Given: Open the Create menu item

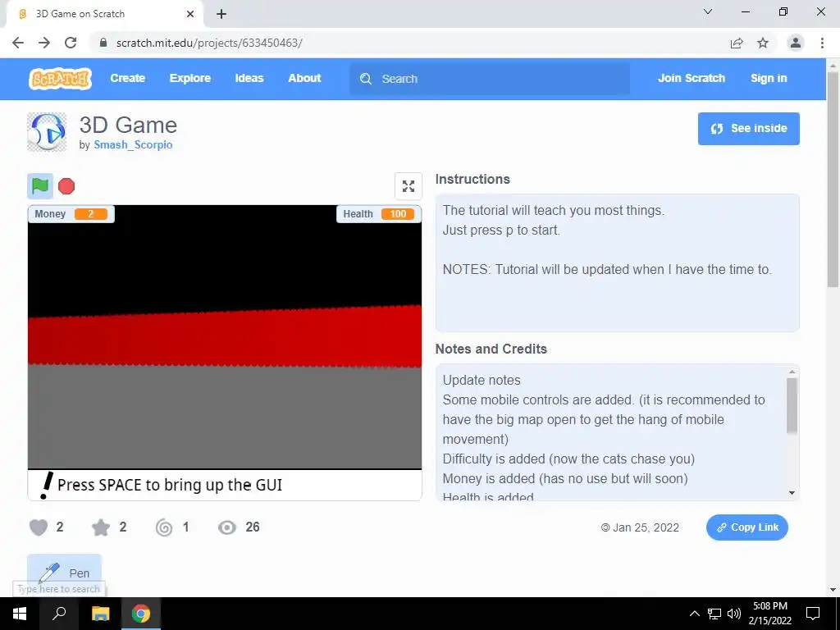Looking at the screenshot, I should pyautogui.click(x=127, y=78).
